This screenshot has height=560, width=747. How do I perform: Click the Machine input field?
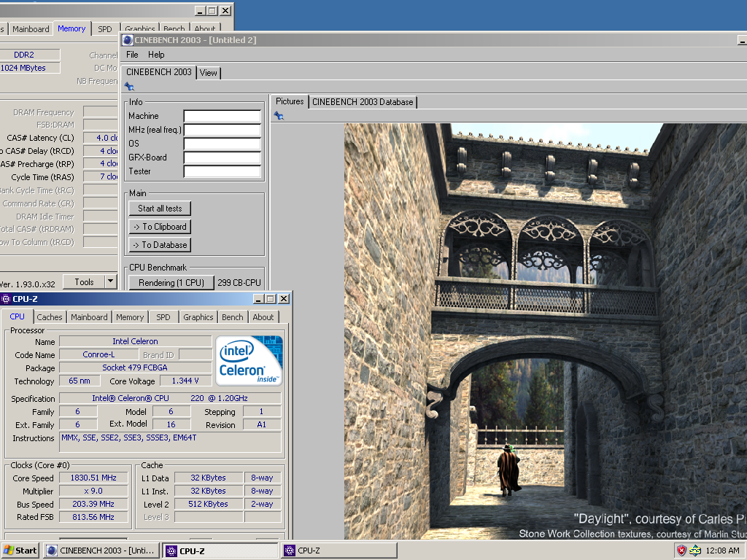point(222,116)
